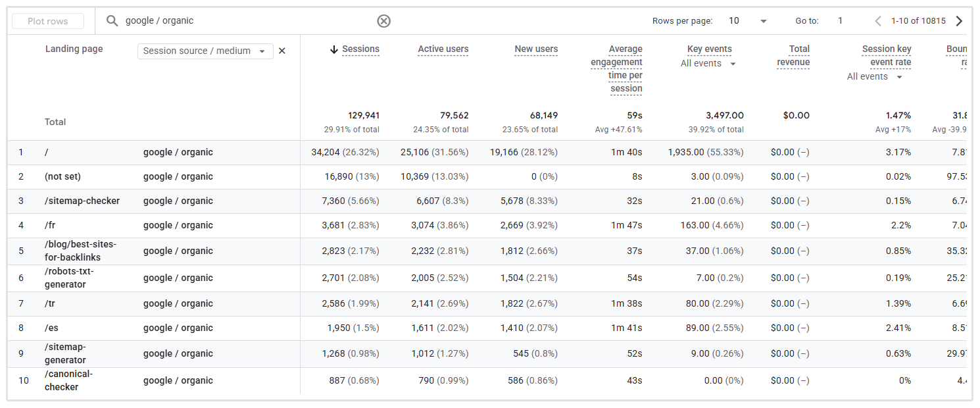This screenshot has width=980, height=408.
Task: Clear the google / organic search
Action: pos(384,21)
